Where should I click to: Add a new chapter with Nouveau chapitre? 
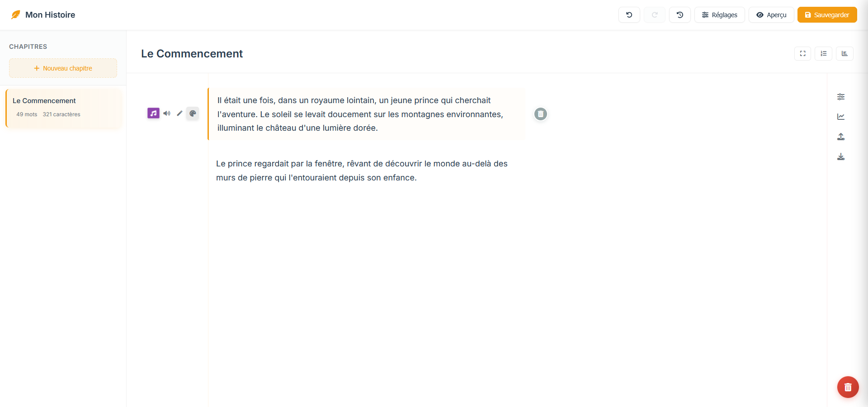(63, 68)
